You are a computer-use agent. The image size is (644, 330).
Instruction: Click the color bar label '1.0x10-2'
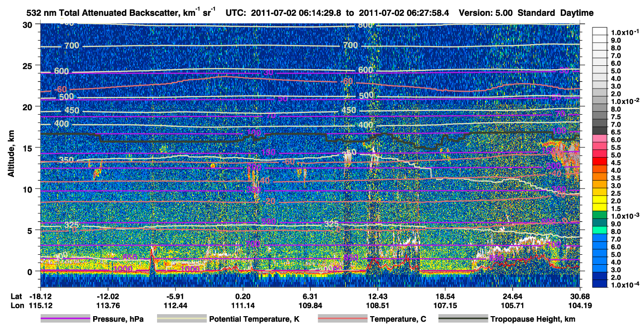(626, 101)
